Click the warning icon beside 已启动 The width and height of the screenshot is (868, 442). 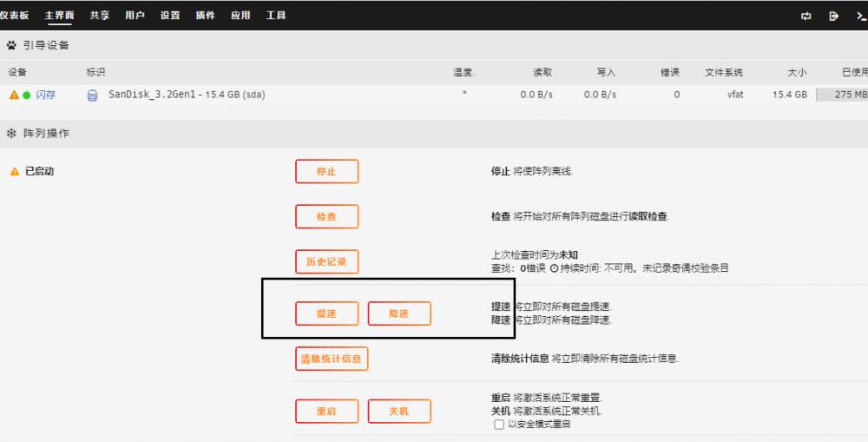tap(15, 172)
